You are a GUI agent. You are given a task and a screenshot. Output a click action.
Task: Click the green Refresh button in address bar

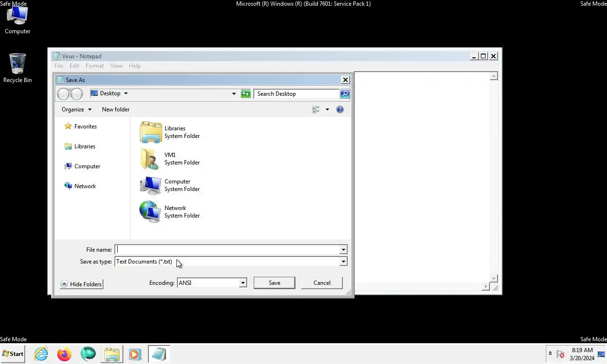pyautogui.click(x=246, y=94)
